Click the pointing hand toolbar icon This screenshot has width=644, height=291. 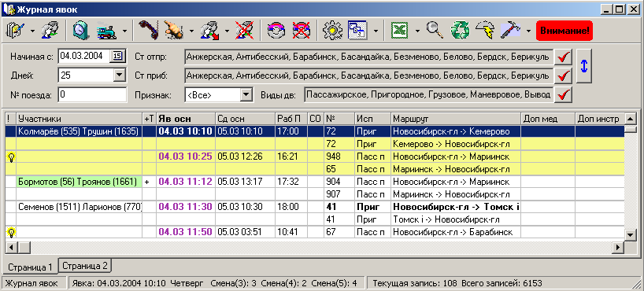[173, 31]
